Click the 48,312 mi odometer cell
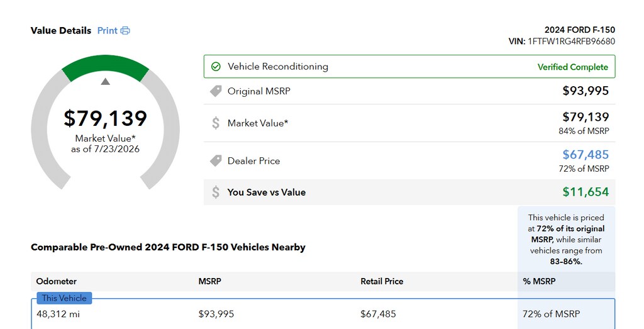644x329 pixels. [58, 314]
